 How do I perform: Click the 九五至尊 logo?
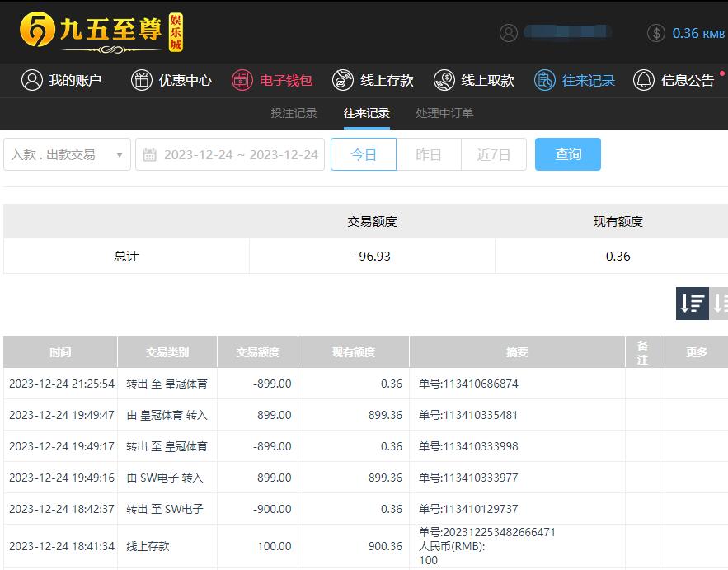point(101,31)
